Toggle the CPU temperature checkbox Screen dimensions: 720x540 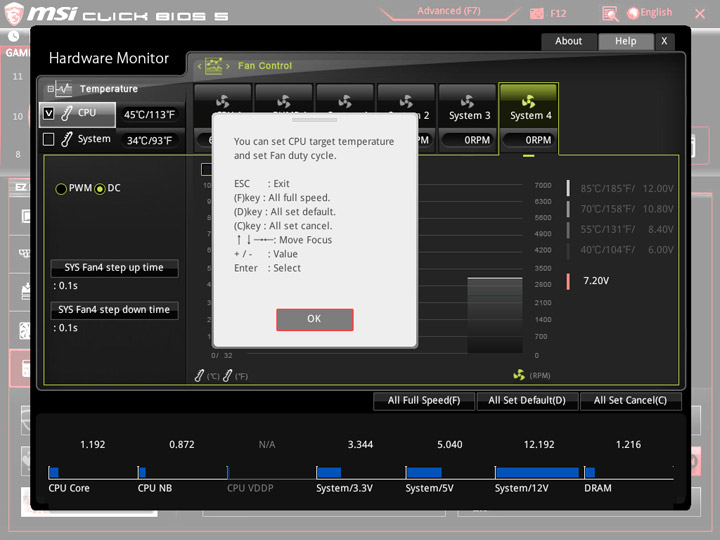49,113
